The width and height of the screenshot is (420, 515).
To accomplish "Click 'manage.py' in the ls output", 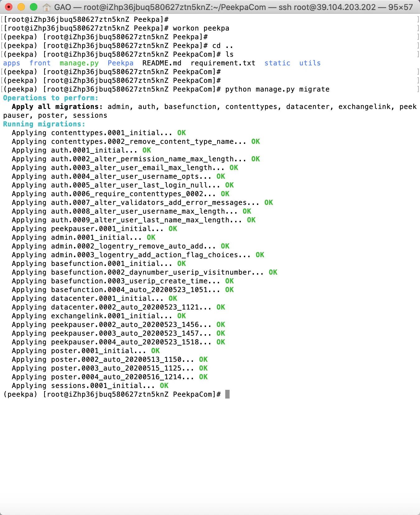I will point(79,63).
